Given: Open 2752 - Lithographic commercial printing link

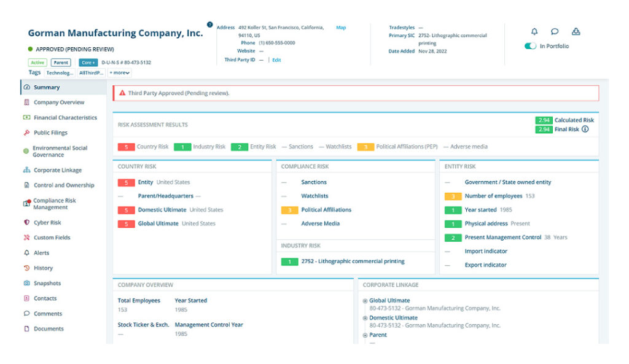Looking at the screenshot, I should pos(353,261).
